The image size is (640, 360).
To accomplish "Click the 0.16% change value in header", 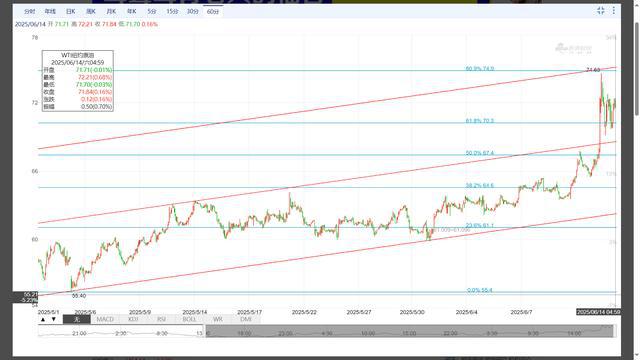I will [149, 24].
